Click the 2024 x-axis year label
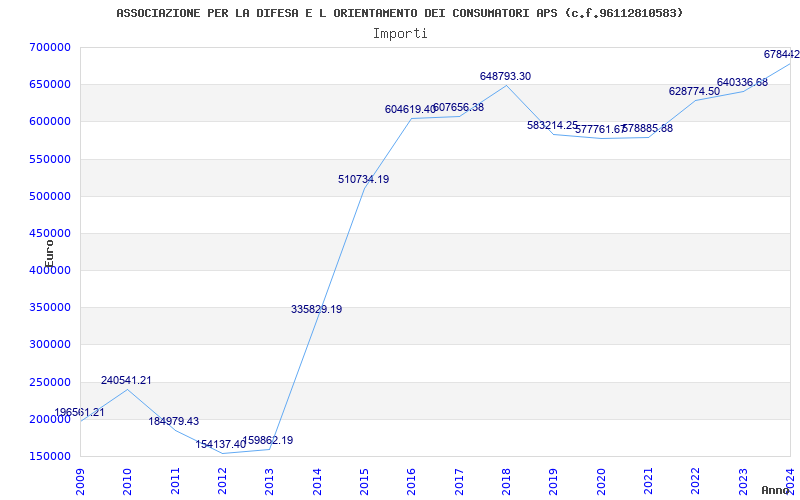The image size is (800, 500). tap(790, 482)
